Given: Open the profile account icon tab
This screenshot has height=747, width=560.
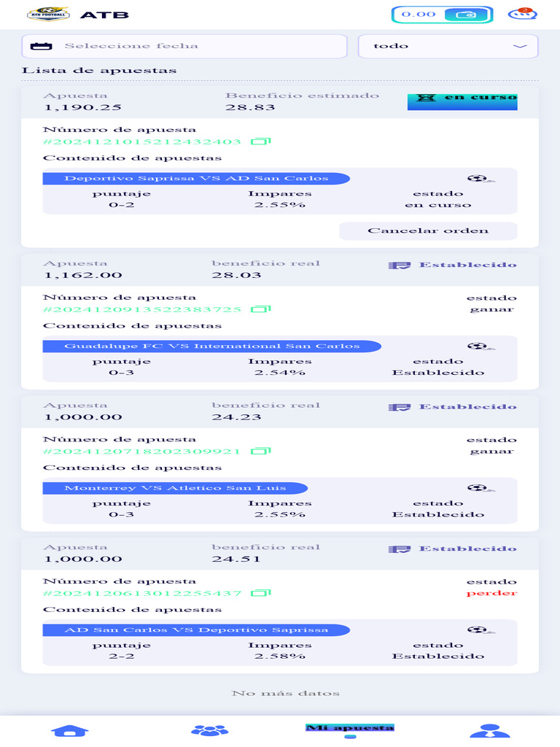Looking at the screenshot, I should pyautogui.click(x=489, y=730).
